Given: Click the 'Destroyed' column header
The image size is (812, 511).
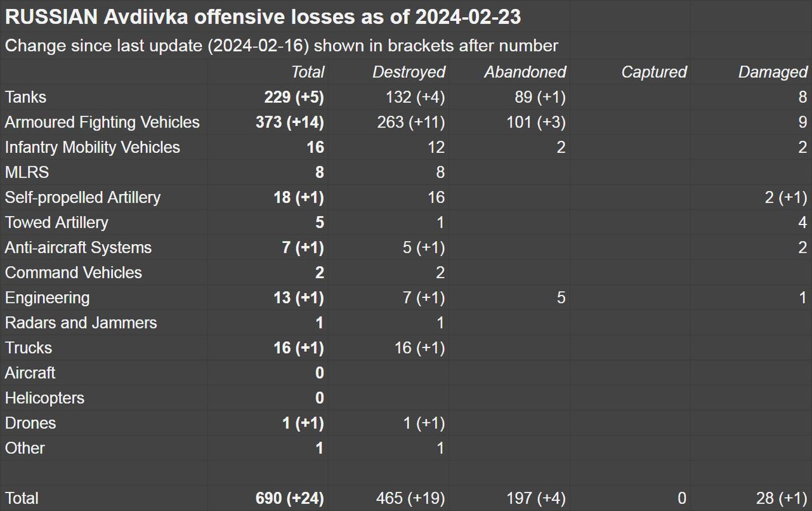Looking at the screenshot, I should [409, 72].
